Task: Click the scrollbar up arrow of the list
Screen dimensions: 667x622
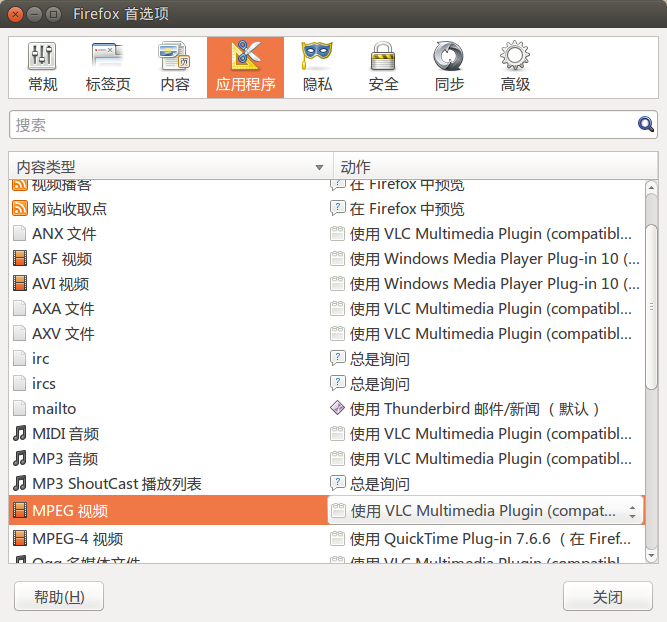Action: (x=651, y=187)
